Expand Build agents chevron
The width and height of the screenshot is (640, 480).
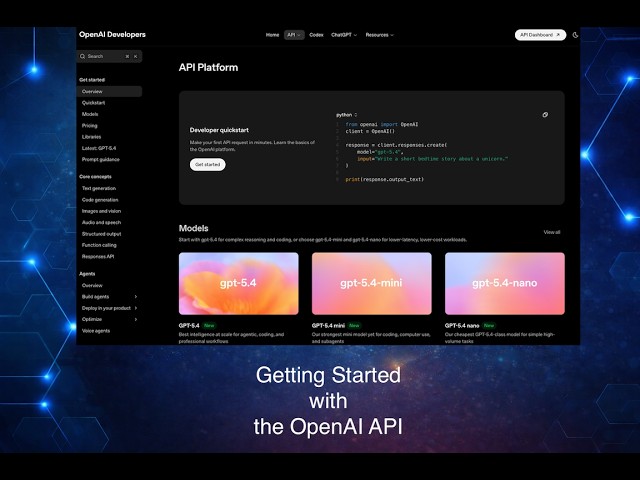[136, 297]
